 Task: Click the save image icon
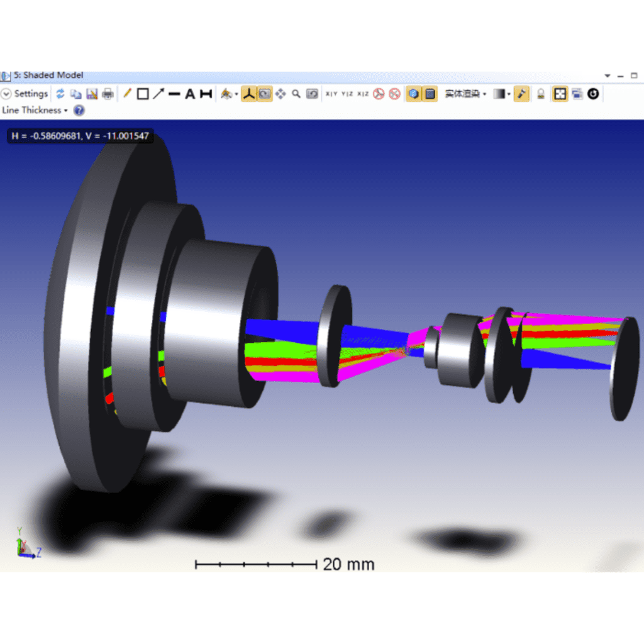click(92, 94)
